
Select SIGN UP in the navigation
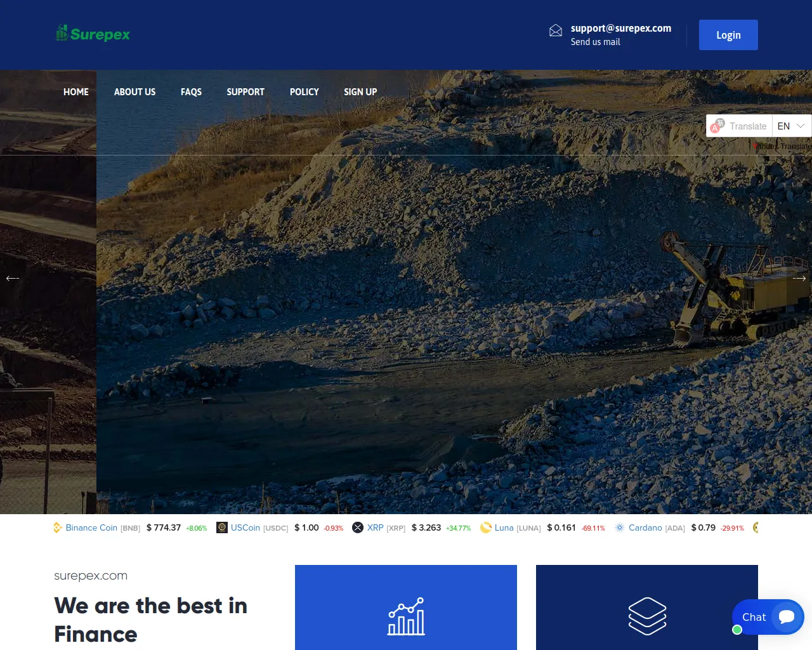(x=360, y=92)
